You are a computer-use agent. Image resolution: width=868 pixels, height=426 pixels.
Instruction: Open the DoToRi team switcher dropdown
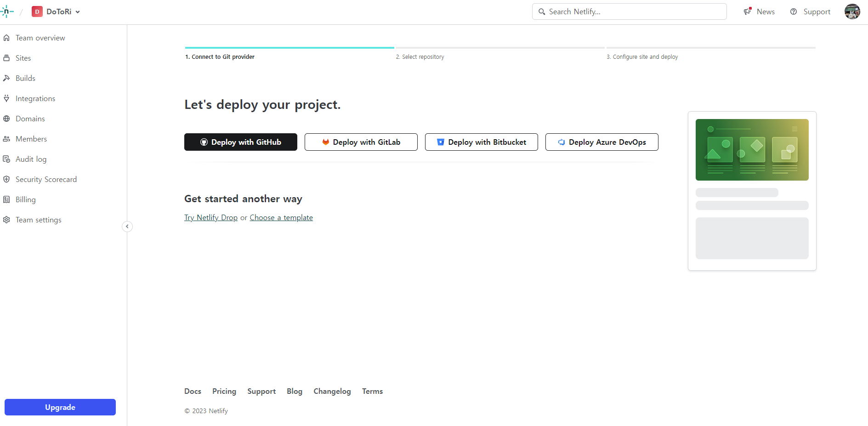tap(57, 11)
